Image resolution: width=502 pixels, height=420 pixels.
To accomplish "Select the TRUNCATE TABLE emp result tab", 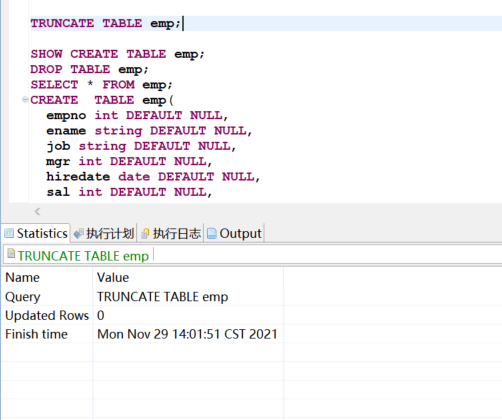I will 78,256.
